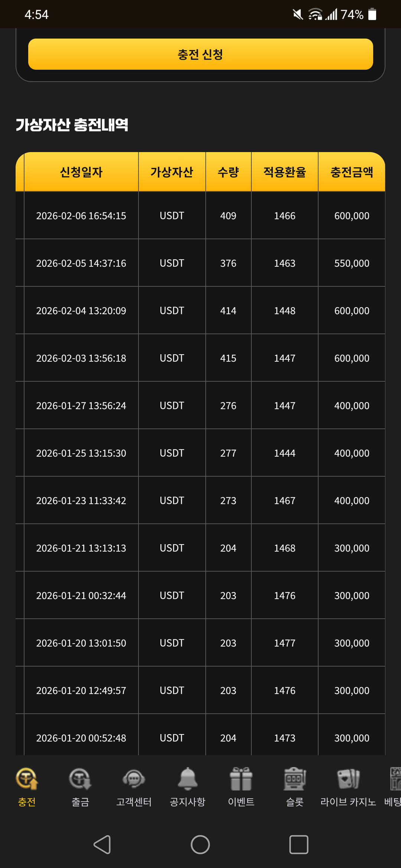Open 라이브 카지노 playing cards icon
Viewport: 401px width, 868px height.
point(348,778)
